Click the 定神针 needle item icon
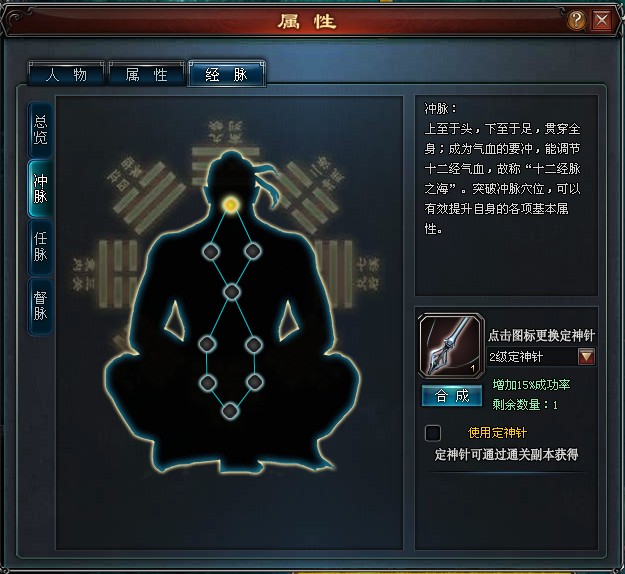 tap(451, 345)
